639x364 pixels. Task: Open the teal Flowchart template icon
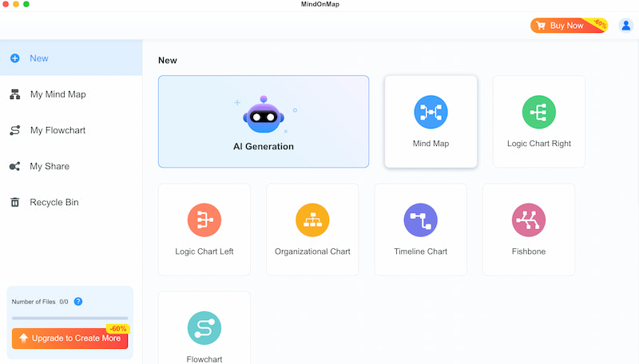pos(204,328)
